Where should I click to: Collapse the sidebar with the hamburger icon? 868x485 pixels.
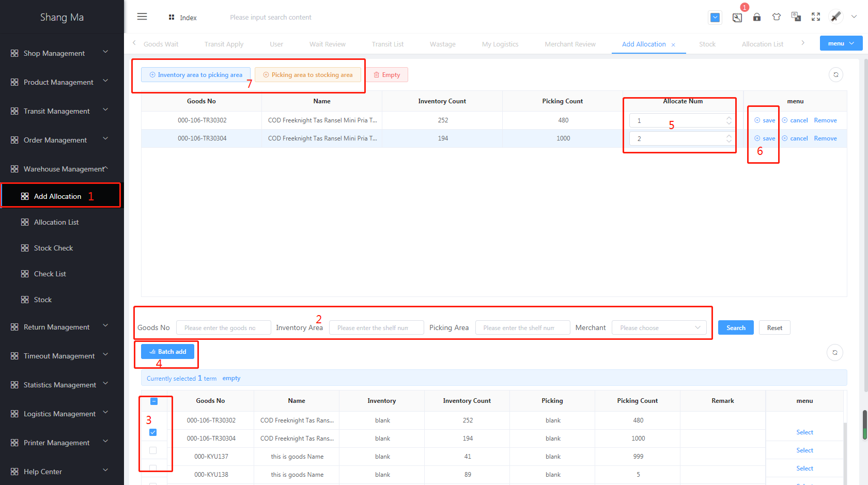point(142,17)
